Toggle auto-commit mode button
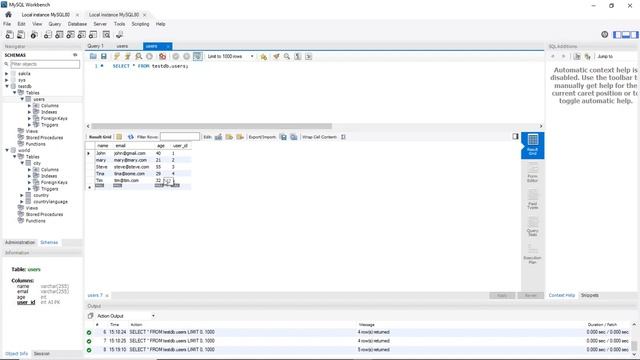The width and height of the screenshot is (640, 360). (x=198, y=56)
